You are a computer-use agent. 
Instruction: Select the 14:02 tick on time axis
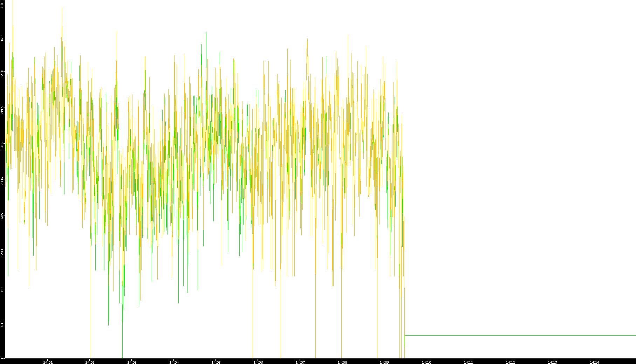click(x=90, y=362)
